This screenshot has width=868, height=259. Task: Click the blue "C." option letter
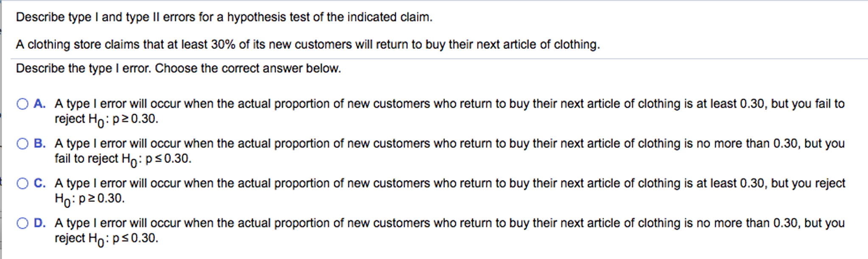coord(39,183)
